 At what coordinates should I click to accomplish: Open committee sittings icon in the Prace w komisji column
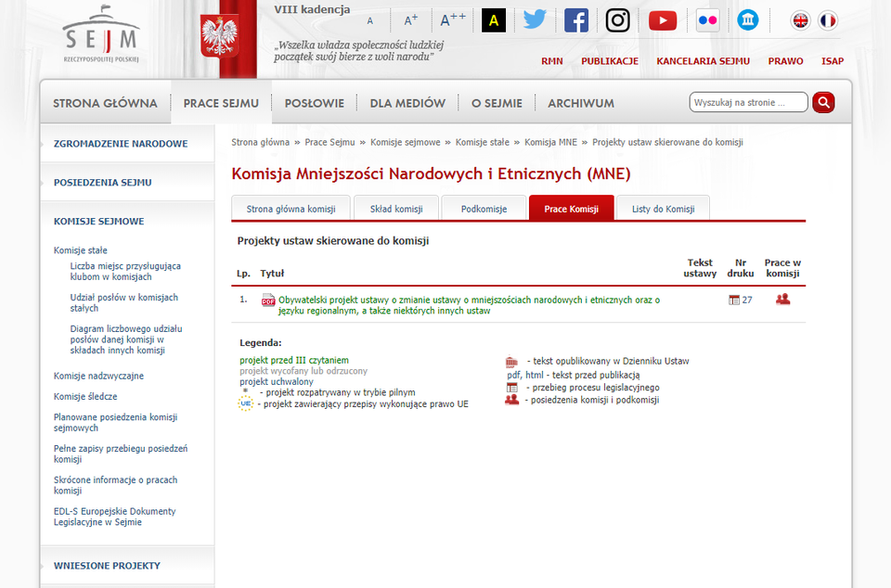click(x=782, y=300)
